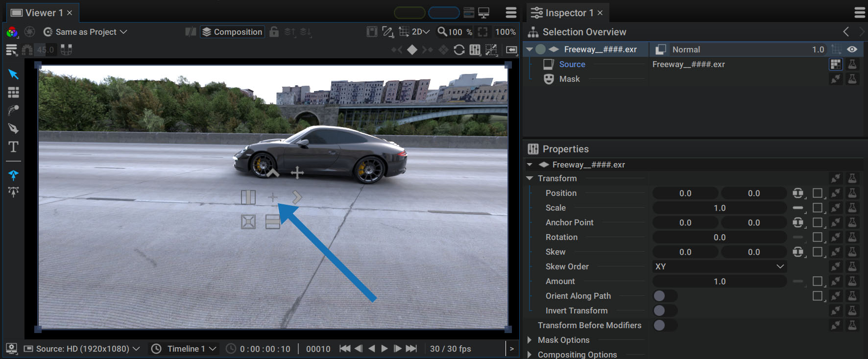Viewport: 868px width, 359px height.
Task: Open the Inspector panel hamburger menu
Action: tap(860, 13)
